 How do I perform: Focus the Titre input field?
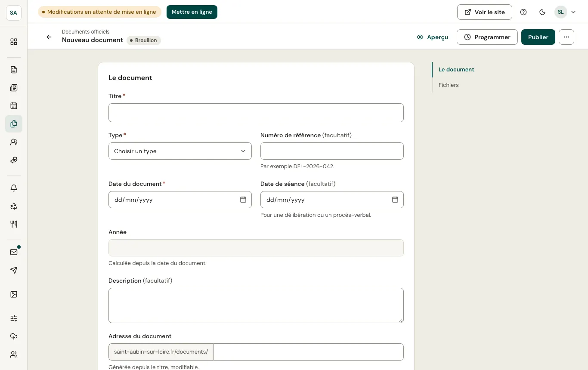point(256,113)
